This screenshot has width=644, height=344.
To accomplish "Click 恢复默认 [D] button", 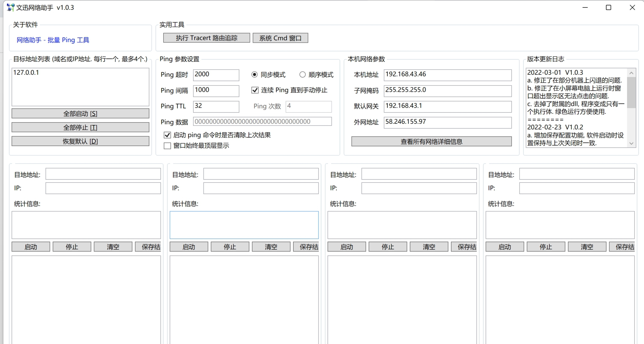I will tap(80, 141).
